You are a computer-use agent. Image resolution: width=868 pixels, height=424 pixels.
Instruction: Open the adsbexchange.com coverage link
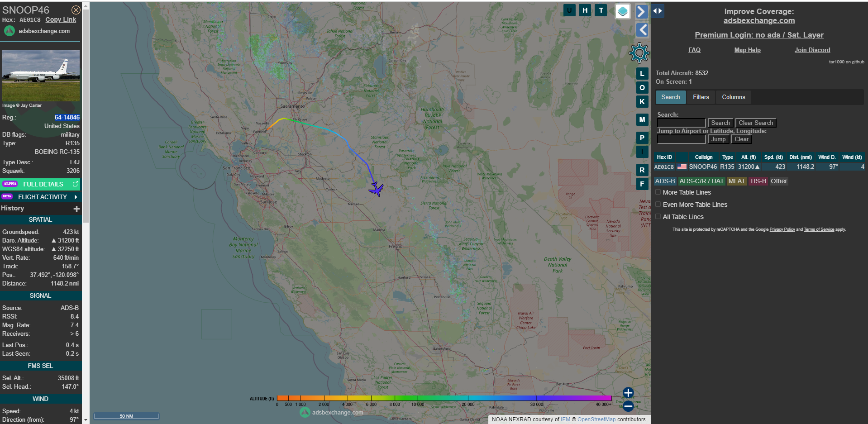point(759,20)
